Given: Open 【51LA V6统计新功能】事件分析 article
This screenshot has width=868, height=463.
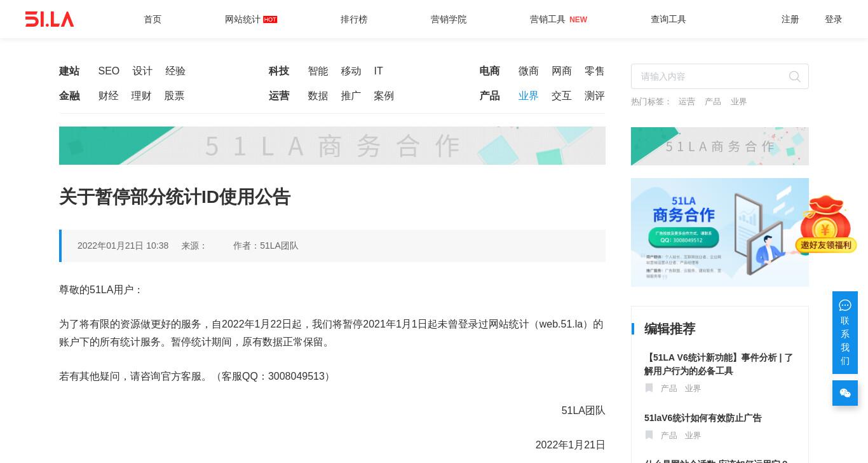Looking at the screenshot, I should (x=719, y=364).
